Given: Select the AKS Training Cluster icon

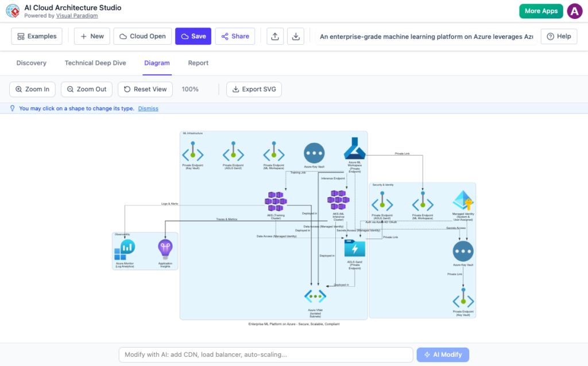Looking at the screenshot, I should click(x=276, y=200).
